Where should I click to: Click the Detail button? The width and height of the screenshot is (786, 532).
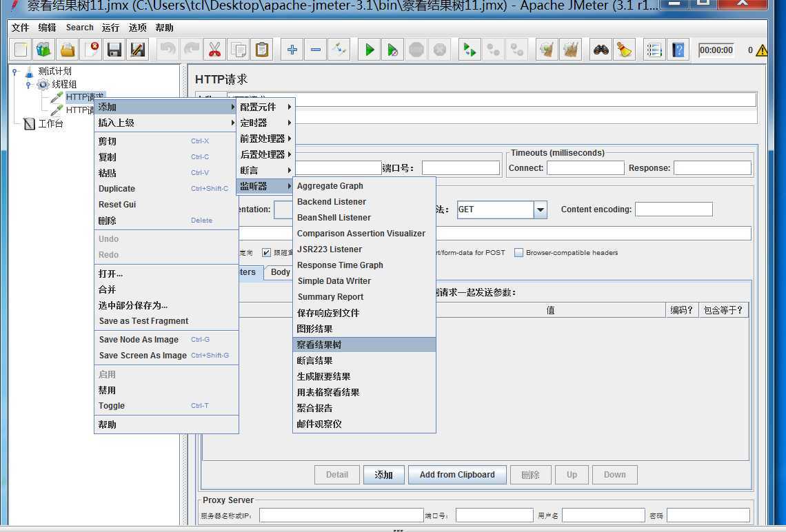point(337,475)
